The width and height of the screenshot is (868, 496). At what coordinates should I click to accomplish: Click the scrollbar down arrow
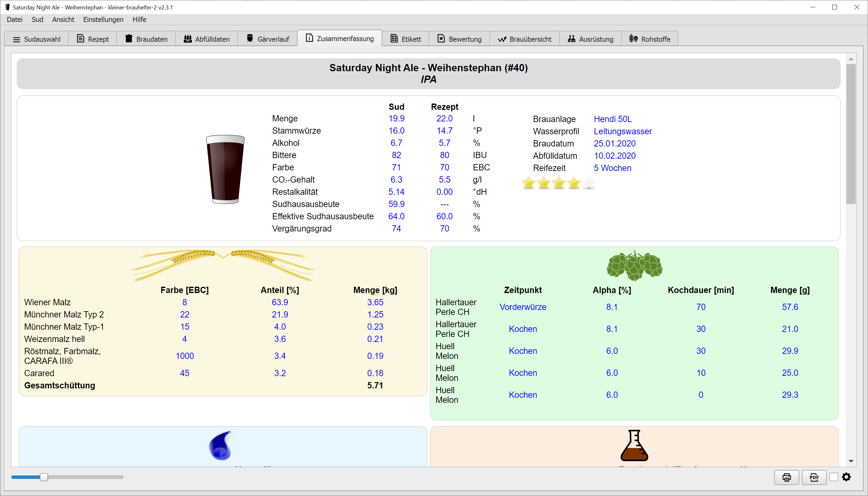coord(851,461)
